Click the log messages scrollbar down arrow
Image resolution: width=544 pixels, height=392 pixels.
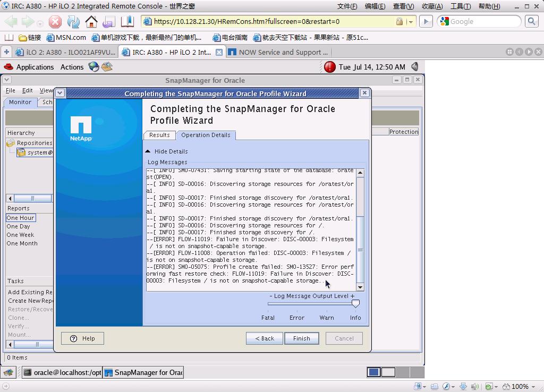(x=360, y=287)
